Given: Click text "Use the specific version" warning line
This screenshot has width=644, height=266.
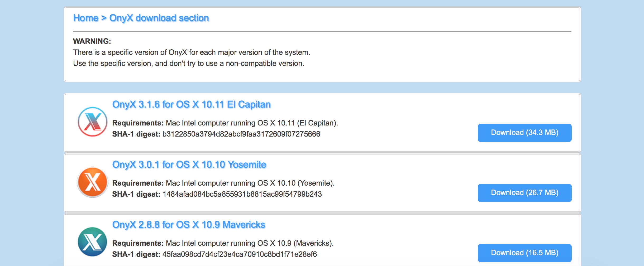Looking at the screenshot, I should [189, 63].
